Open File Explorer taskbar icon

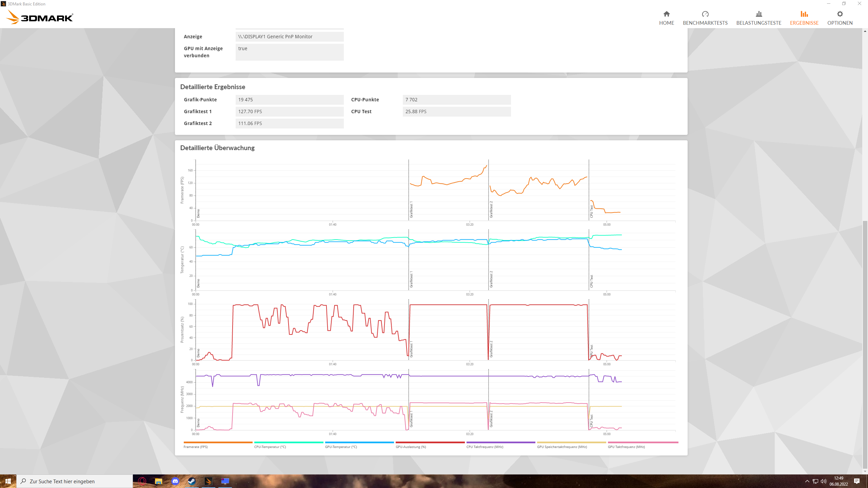tap(158, 481)
